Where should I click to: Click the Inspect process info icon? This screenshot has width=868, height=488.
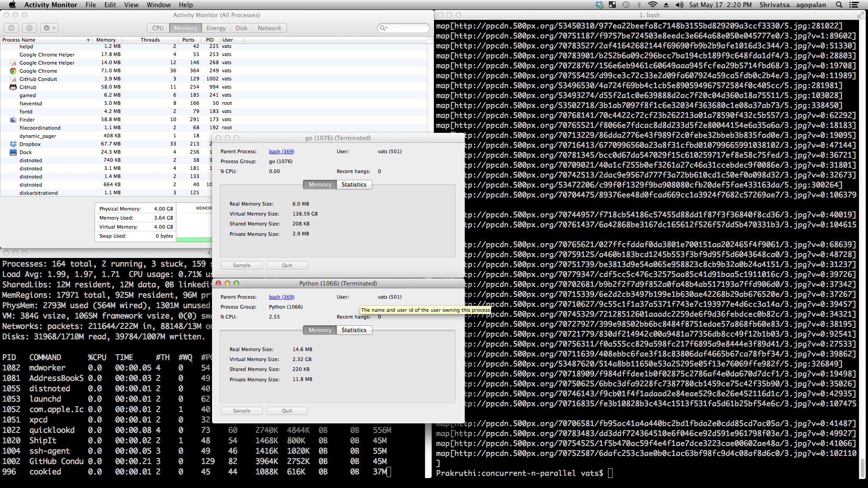(x=29, y=28)
